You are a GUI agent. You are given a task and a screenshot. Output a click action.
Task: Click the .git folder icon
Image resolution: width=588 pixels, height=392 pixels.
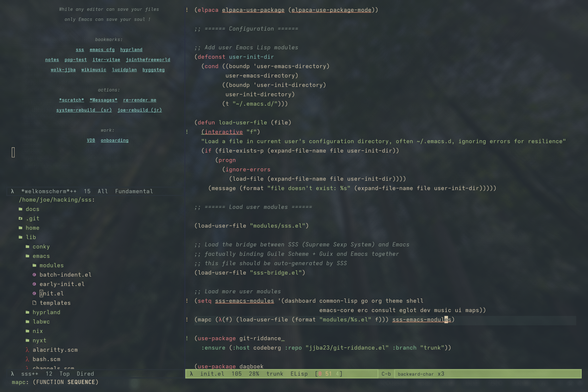[21, 218]
